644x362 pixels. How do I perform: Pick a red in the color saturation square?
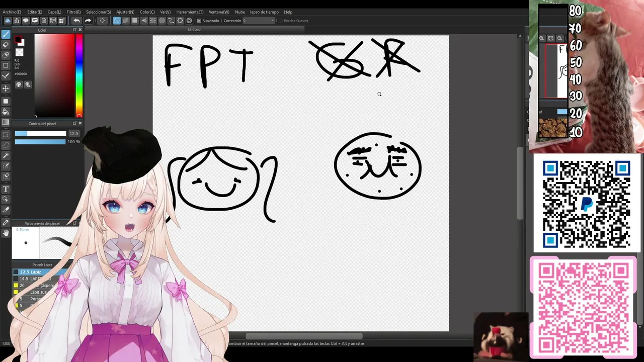(x=54, y=75)
